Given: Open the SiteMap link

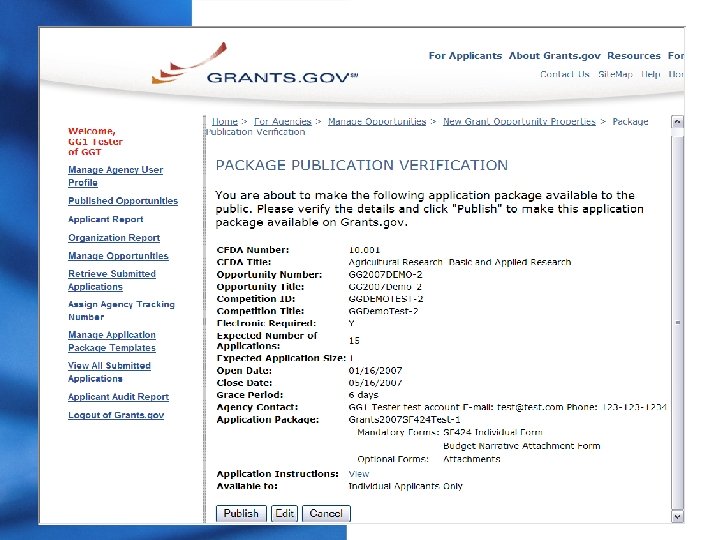Looking at the screenshot, I should click(x=615, y=74).
